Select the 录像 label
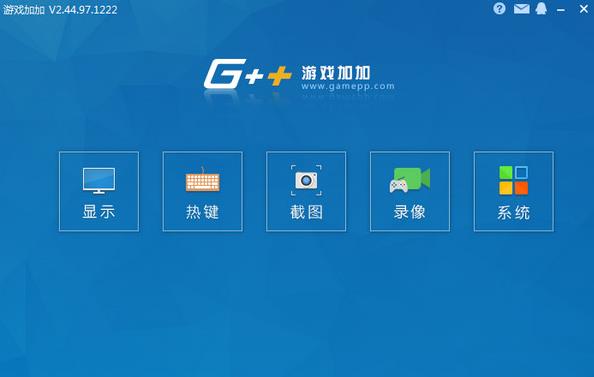This screenshot has height=377, width=594. 410,212
